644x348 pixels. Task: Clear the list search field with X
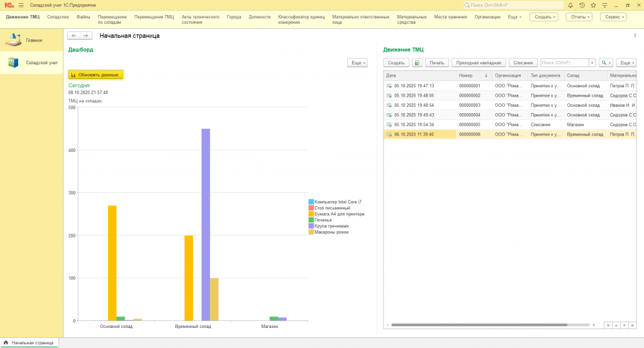point(592,63)
